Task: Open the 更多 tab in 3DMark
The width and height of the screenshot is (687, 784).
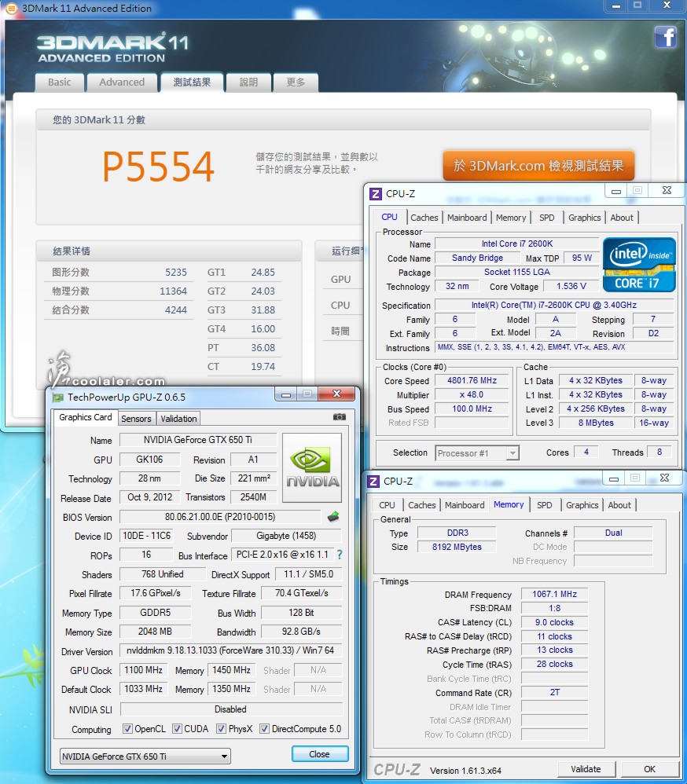Action: coord(296,82)
